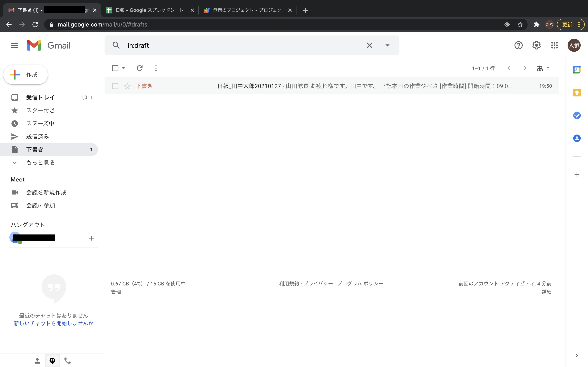Open the Contacts side panel
This screenshot has width=588, height=367.
point(577,138)
